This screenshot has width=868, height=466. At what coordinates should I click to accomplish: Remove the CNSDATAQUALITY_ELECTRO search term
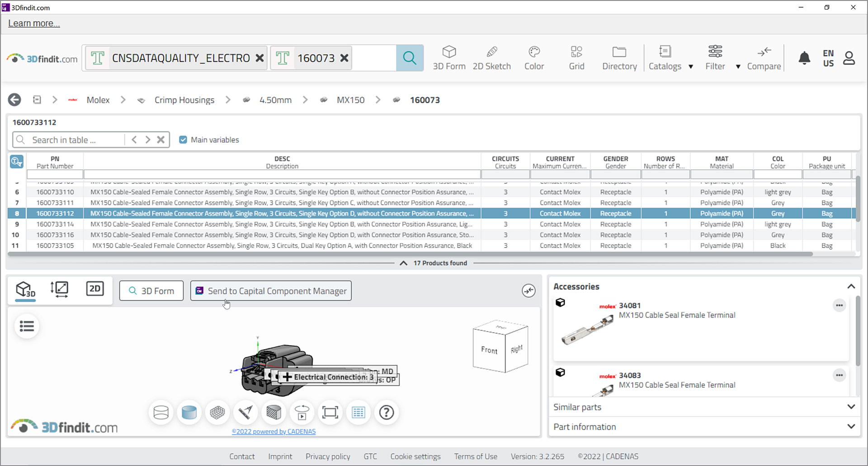click(259, 58)
